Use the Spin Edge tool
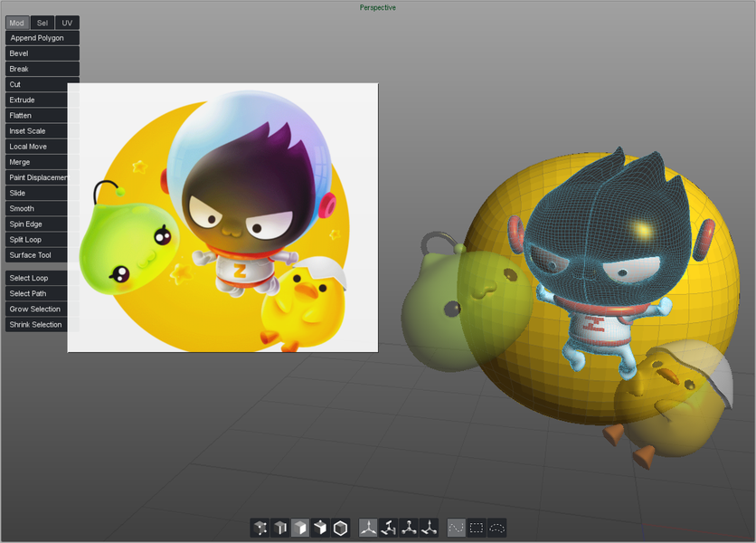Viewport: 756px width, 543px height. [37, 224]
